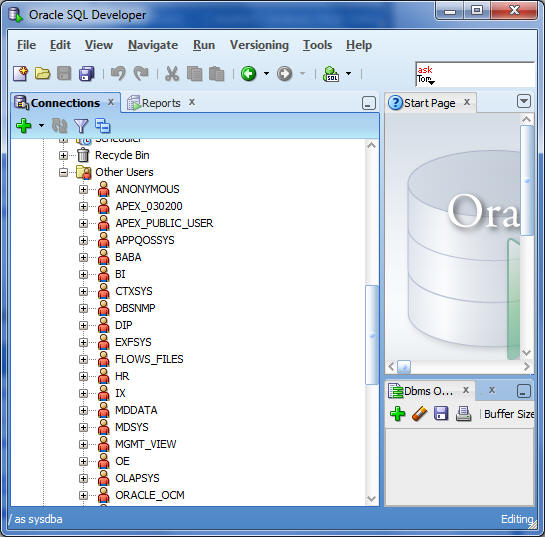Open the Navigate menu
Screen dimensions: 545x537
(x=153, y=45)
